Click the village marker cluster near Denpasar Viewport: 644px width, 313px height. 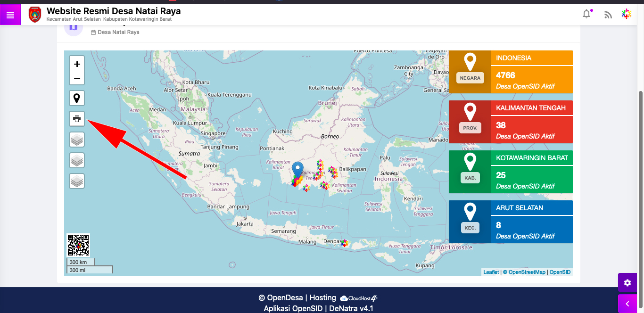345,243
